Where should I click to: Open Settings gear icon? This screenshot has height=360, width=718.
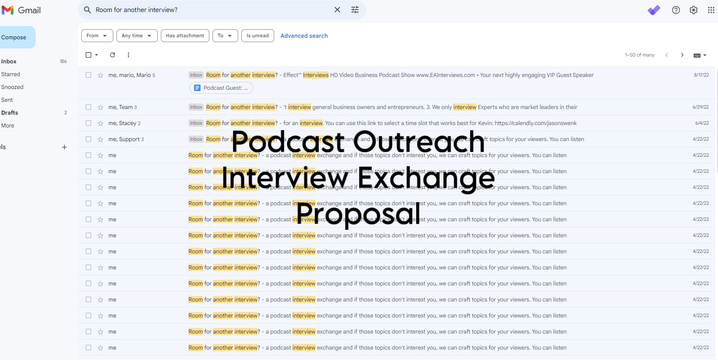pos(693,10)
